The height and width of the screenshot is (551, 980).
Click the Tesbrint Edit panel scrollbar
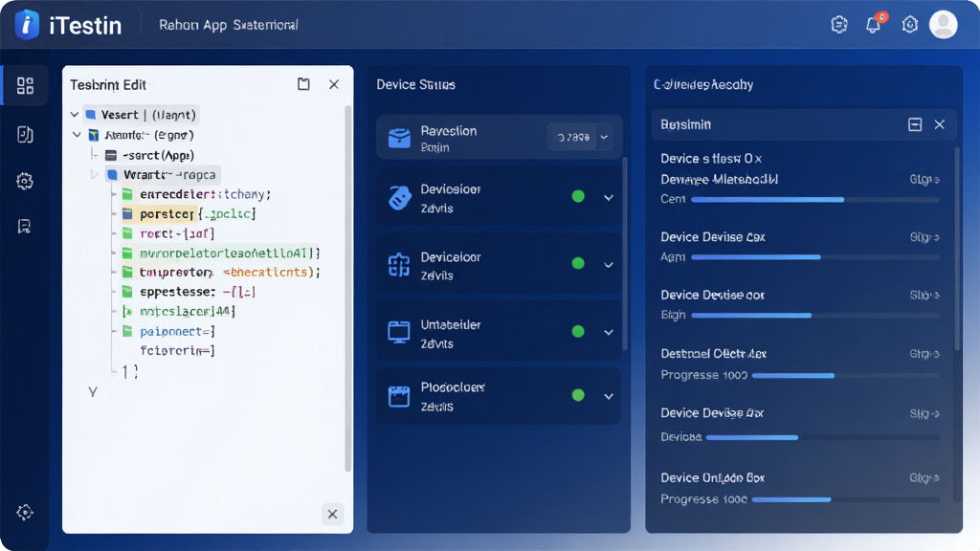coord(347,289)
